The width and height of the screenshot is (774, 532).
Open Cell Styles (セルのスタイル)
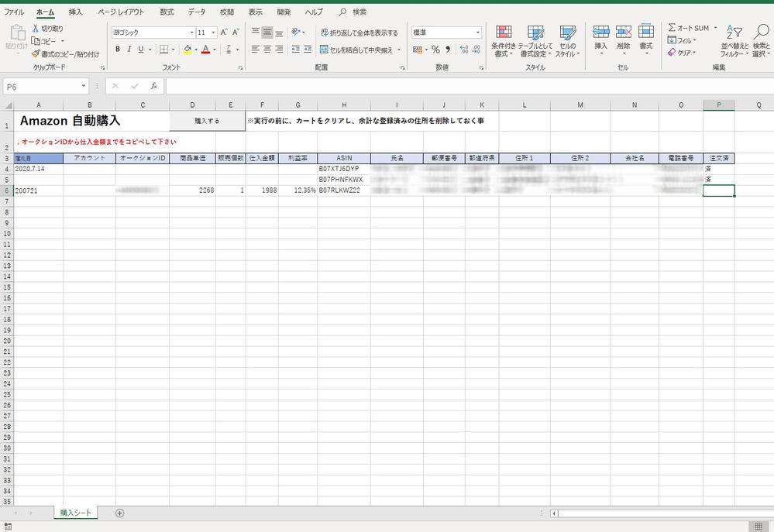point(568,41)
